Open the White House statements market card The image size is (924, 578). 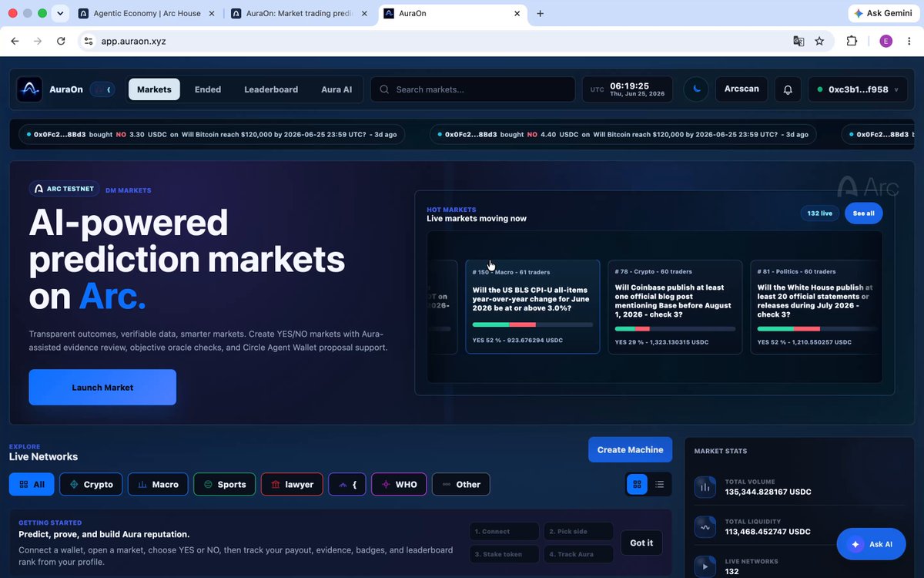pos(816,307)
